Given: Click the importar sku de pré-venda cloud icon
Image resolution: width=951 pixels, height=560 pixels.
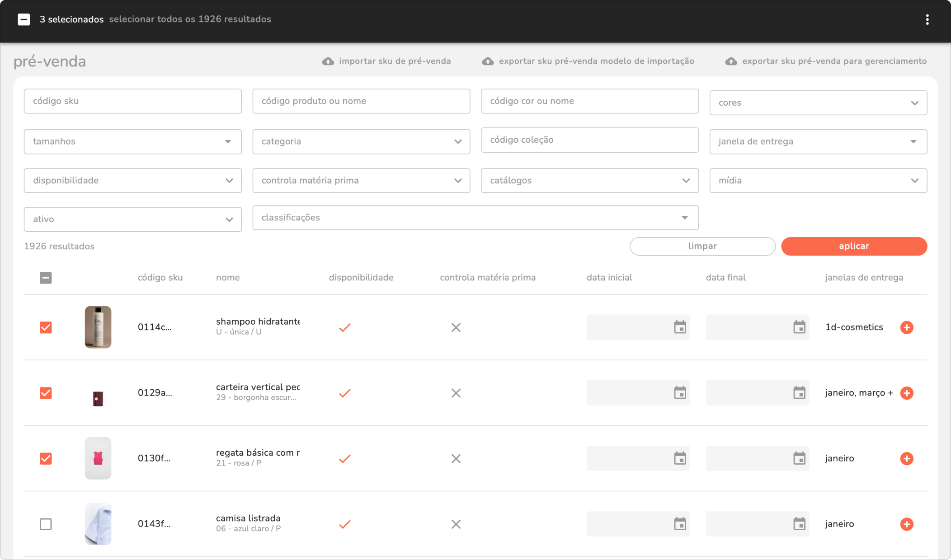Looking at the screenshot, I should [x=328, y=61].
